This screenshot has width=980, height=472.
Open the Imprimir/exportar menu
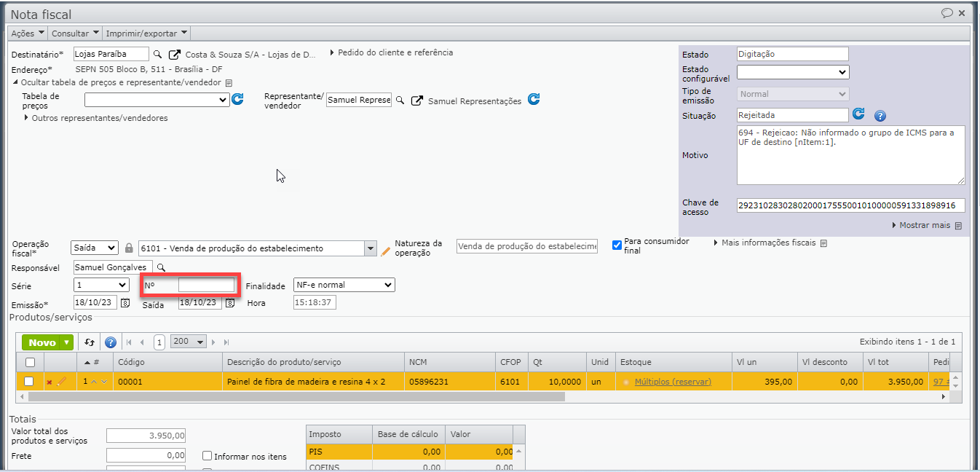tap(147, 34)
